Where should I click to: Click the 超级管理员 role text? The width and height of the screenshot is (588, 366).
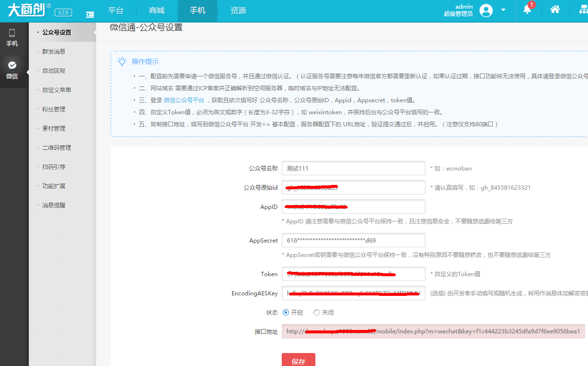[x=458, y=14]
